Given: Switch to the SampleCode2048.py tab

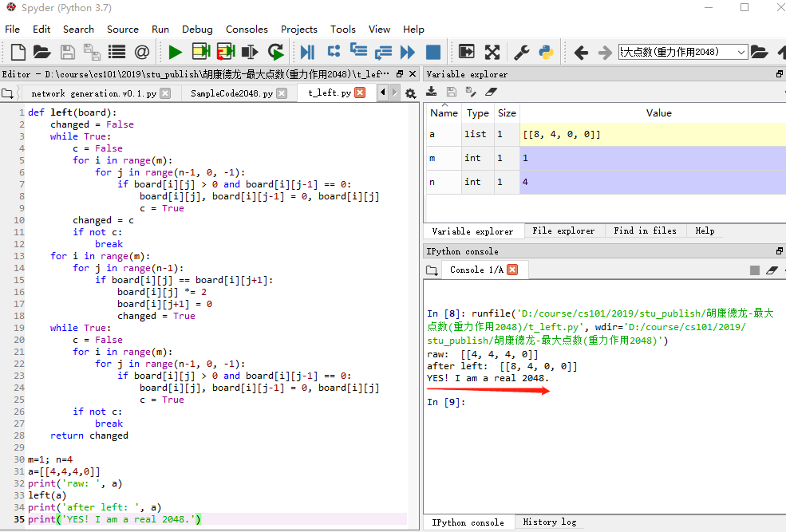Looking at the screenshot, I should [231, 93].
